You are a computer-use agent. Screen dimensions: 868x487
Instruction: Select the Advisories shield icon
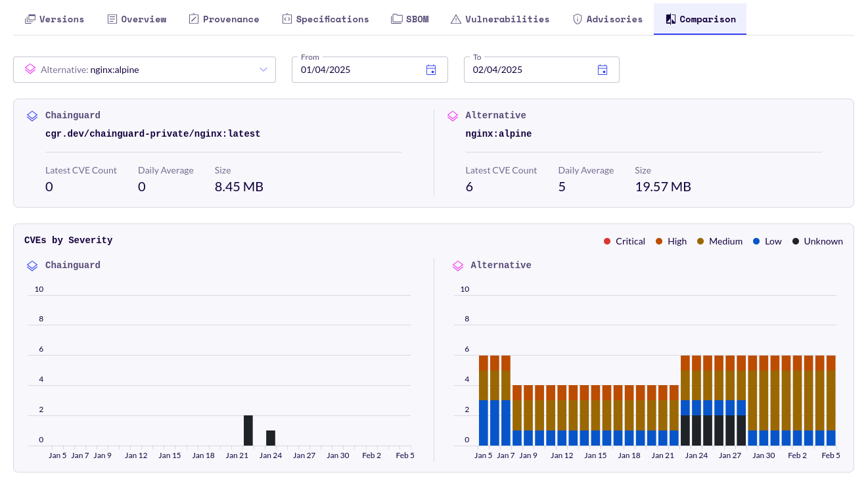click(x=578, y=18)
